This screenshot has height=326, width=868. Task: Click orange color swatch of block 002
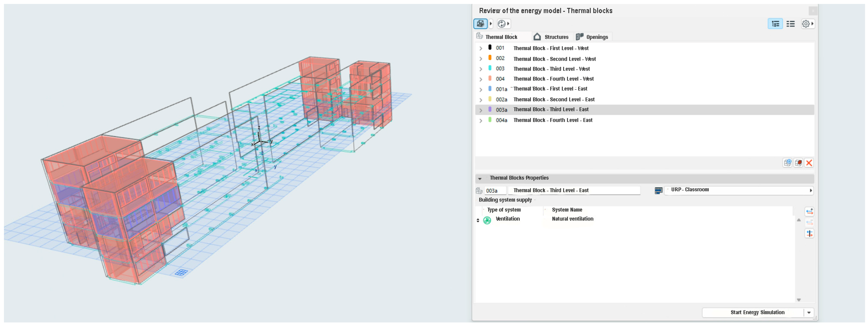490,58
